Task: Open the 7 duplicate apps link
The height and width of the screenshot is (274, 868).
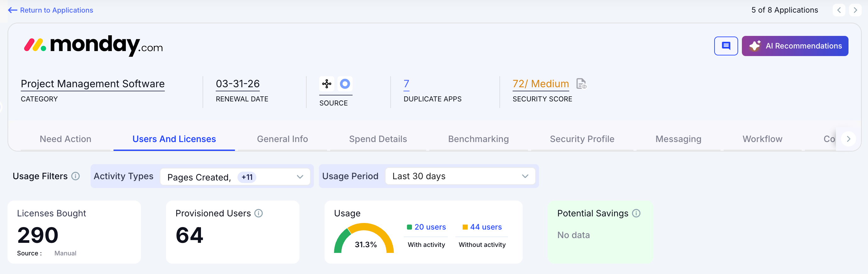Action: pyautogui.click(x=406, y=84)
